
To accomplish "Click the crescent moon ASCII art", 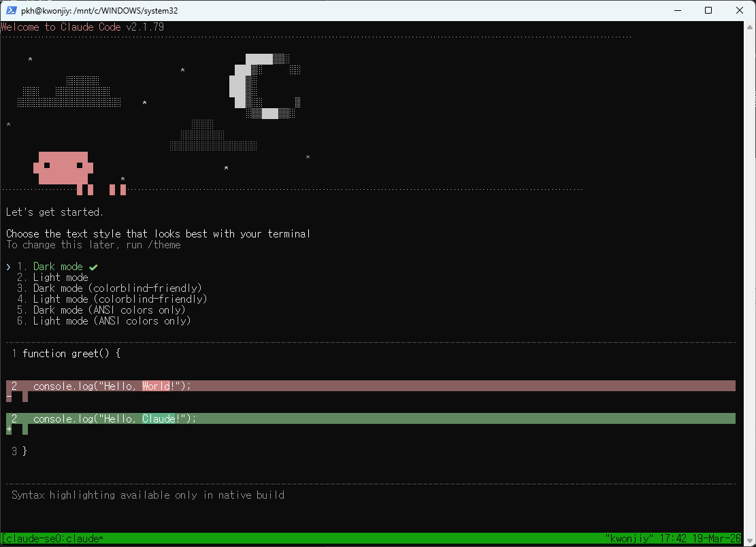I will pyautogui.click(x=265, y=86).
